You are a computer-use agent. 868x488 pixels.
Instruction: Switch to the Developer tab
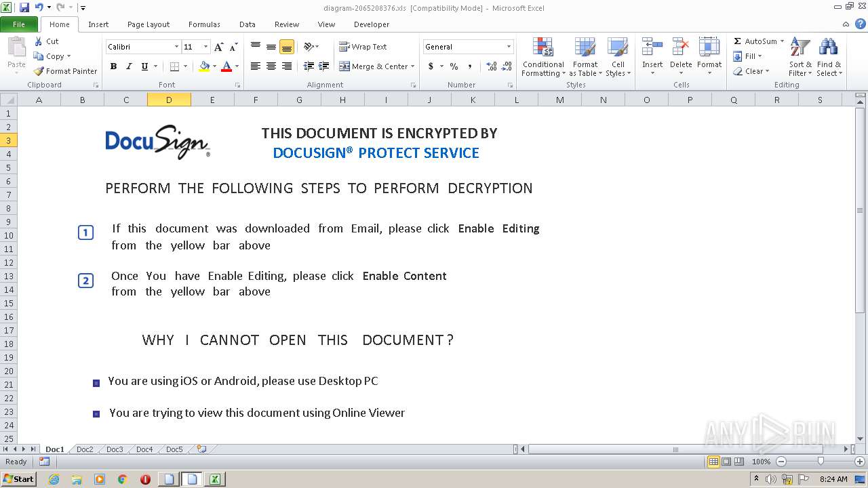(x=372, y=24)
